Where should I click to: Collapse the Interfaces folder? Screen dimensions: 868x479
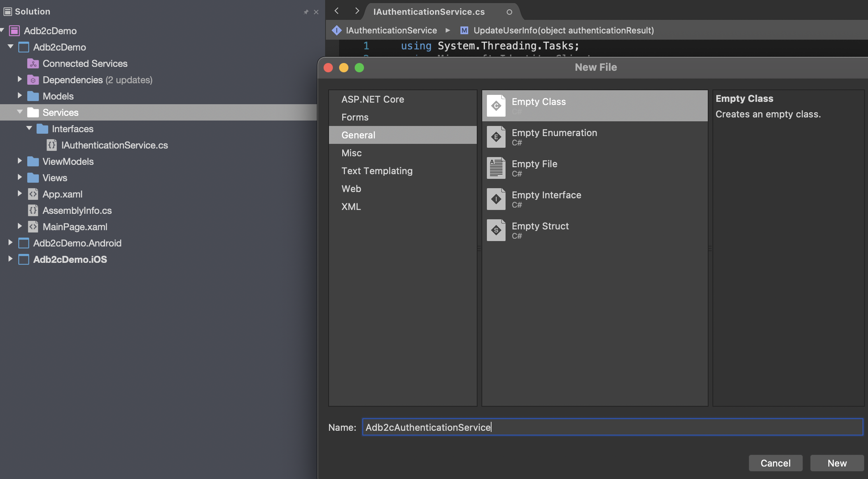point(29,128)
